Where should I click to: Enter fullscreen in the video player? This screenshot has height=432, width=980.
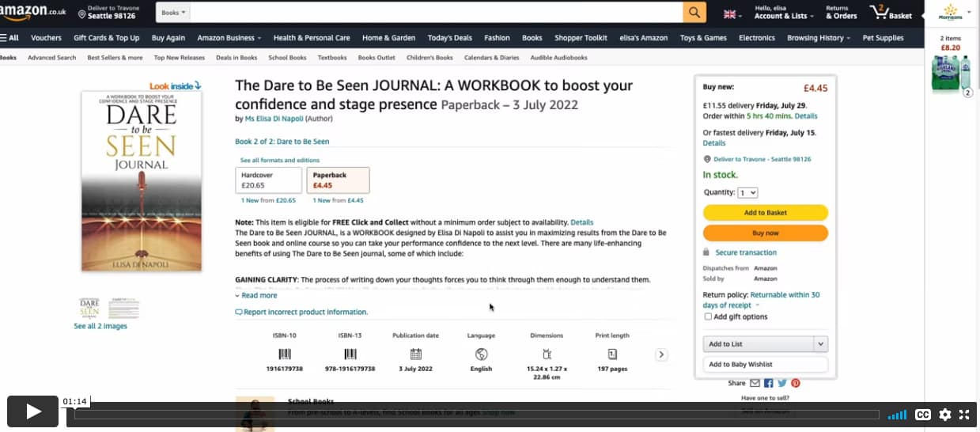(964, 415)
